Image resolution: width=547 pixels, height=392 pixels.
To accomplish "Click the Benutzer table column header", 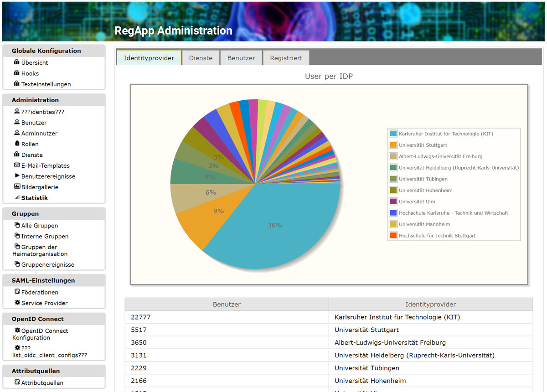I will [227, 304].
